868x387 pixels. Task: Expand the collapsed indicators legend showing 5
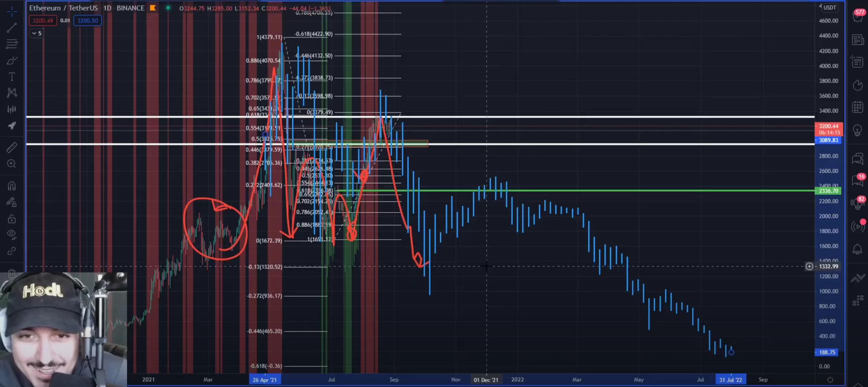click(36, 33)
